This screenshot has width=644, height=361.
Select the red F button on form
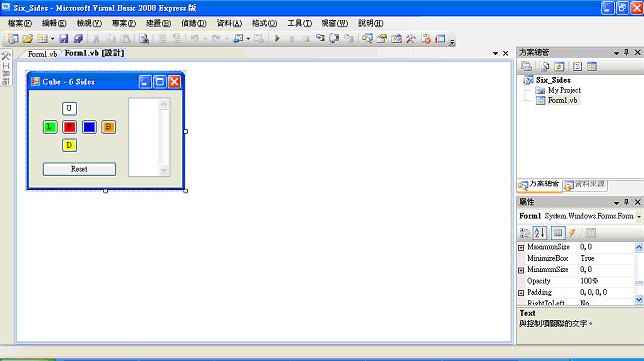[x=69, y=127]
